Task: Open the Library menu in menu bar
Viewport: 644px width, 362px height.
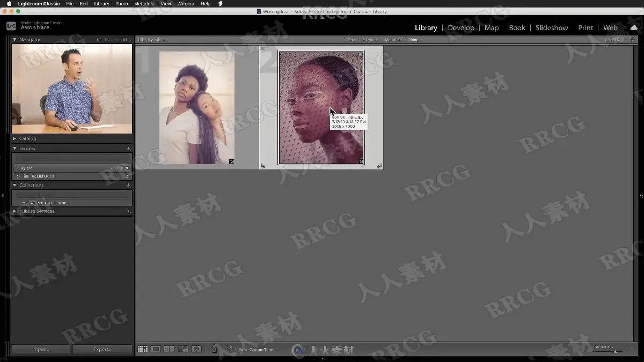Action: point(101,4)
